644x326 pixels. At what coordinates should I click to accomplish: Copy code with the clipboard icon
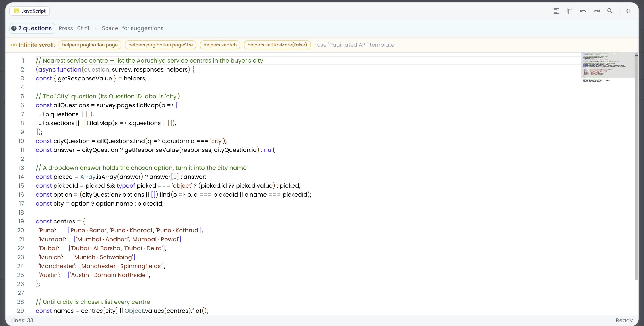[x=570, y=11]
